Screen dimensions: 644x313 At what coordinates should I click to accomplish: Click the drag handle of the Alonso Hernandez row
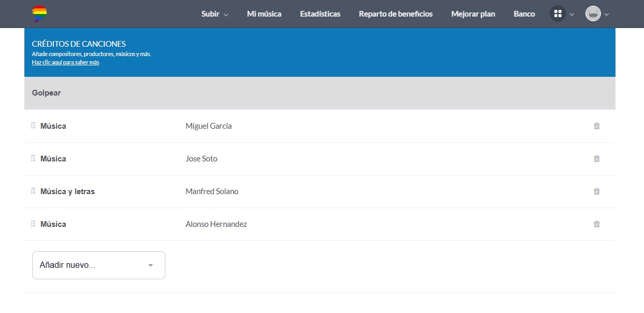coord(33,224)
